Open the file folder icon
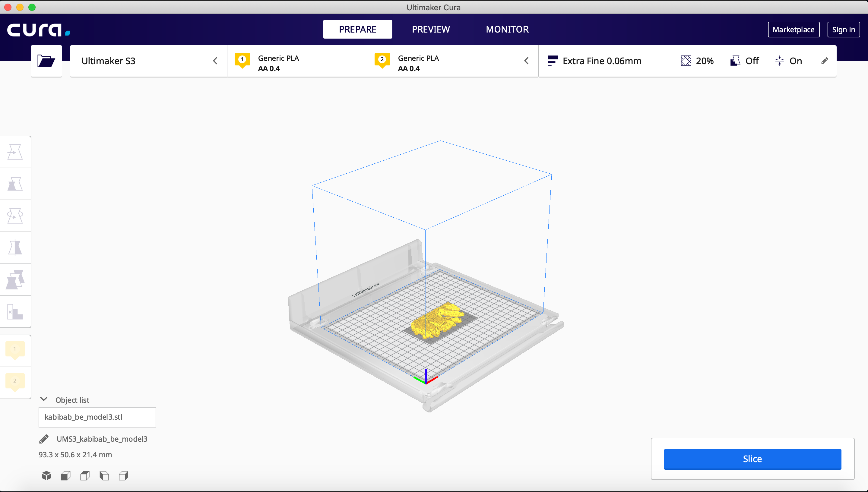 [x=46, y=61]
